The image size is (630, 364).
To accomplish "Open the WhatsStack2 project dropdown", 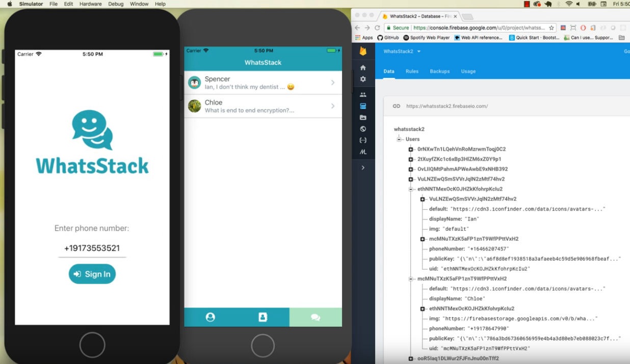I will [x=402, y=51].
